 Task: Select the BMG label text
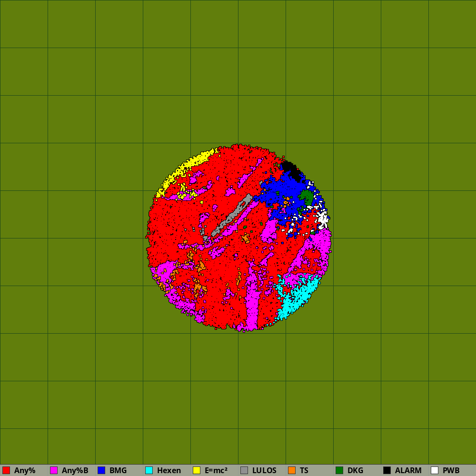tap(118, 471)
